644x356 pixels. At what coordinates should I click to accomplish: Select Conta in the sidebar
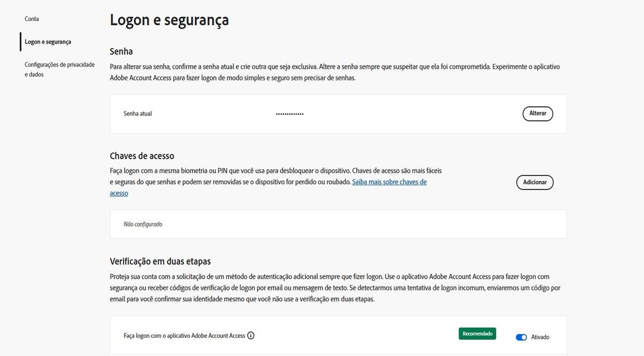32,18
